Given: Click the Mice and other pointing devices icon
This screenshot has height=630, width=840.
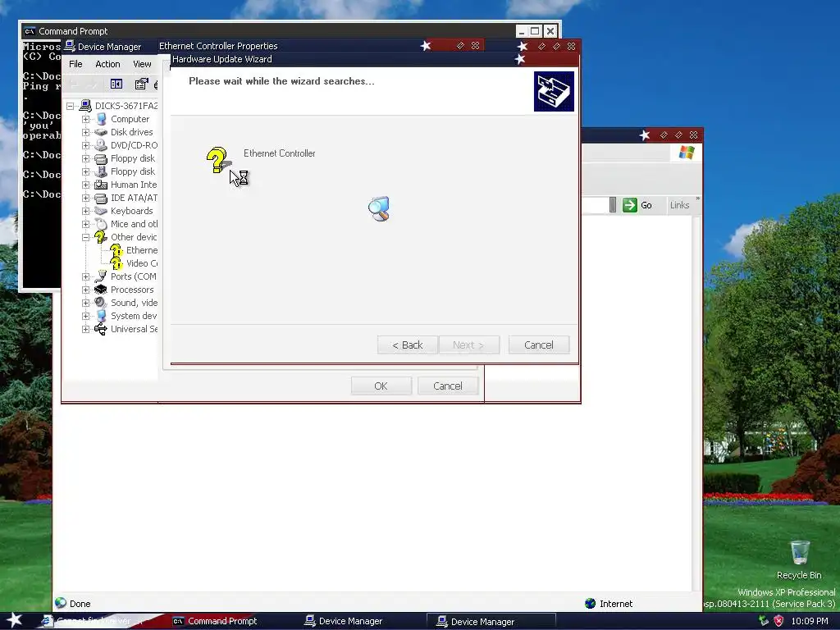Looking at the screenshot, I should [101, 224].
